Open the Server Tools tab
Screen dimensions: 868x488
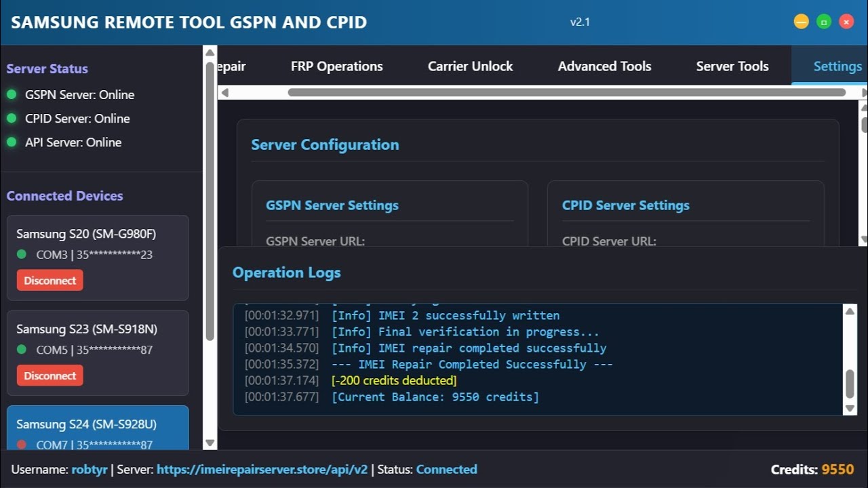pyautogui.click(x=732, y=66)
